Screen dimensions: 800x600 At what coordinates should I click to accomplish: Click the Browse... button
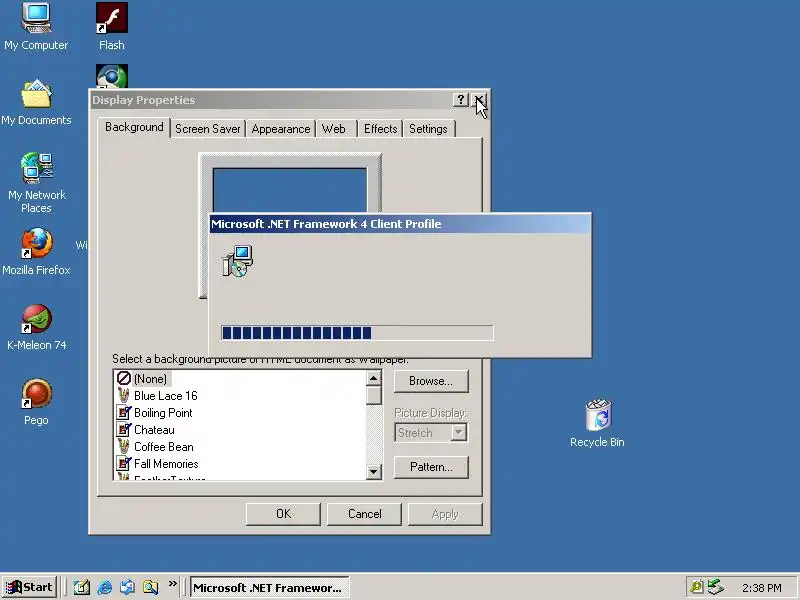point(431,381)
